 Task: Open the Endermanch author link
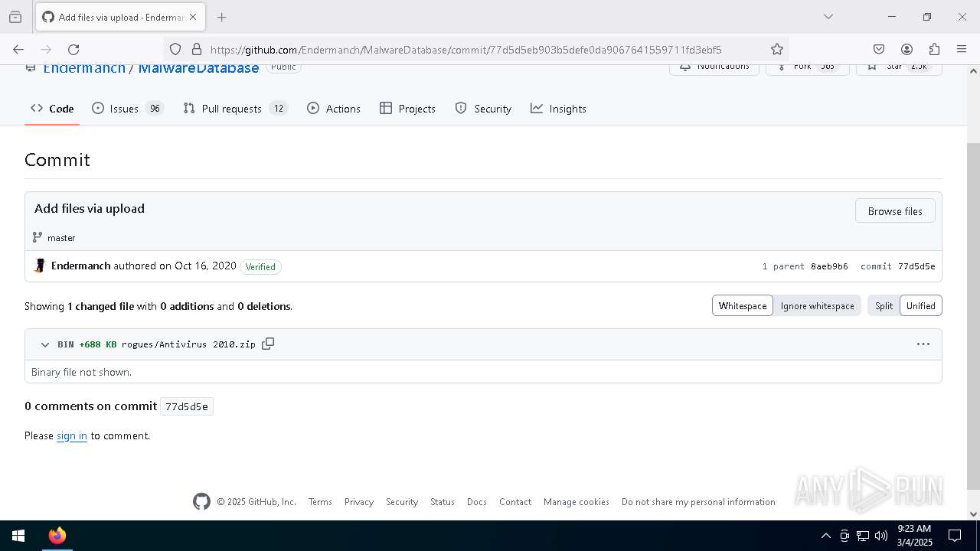tap(81, 266)
